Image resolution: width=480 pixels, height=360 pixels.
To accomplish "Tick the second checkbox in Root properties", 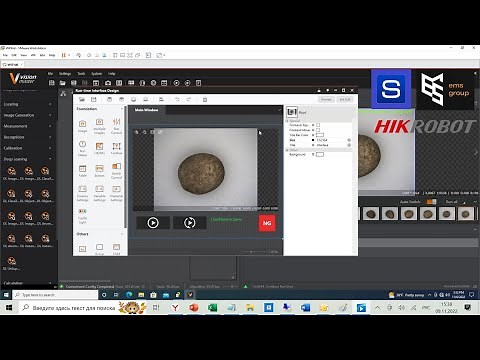I will click(x=318, y=130).
